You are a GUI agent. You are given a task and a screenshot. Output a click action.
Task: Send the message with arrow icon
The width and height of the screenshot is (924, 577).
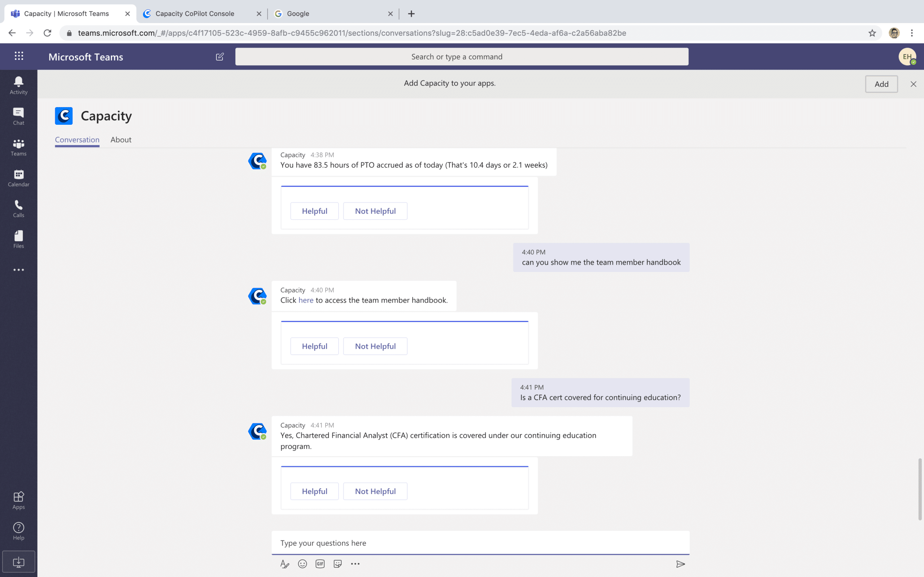[680, 564]
